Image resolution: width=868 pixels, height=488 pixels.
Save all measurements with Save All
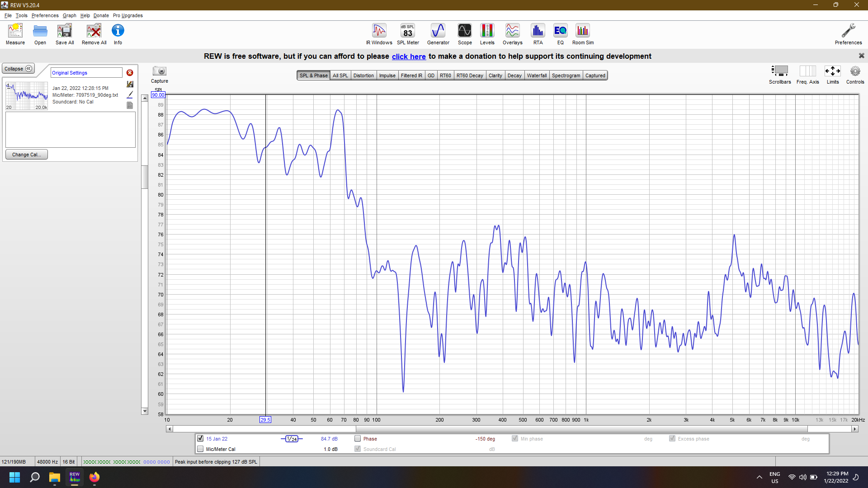(65, 34)
